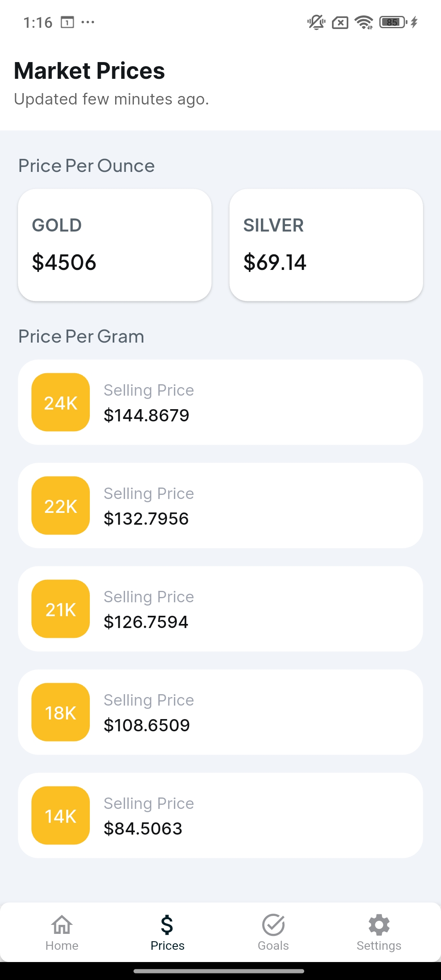Switch to the Settings tab label
441x980 pixels.
click(x=379, y=946)
